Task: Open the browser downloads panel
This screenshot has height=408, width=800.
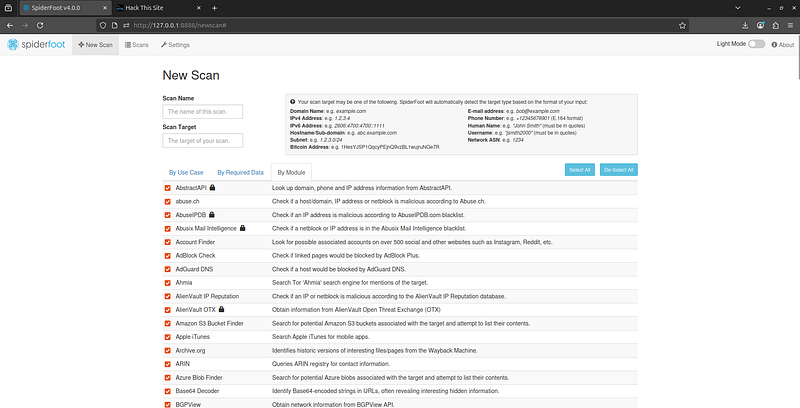Action: (745, 25)
